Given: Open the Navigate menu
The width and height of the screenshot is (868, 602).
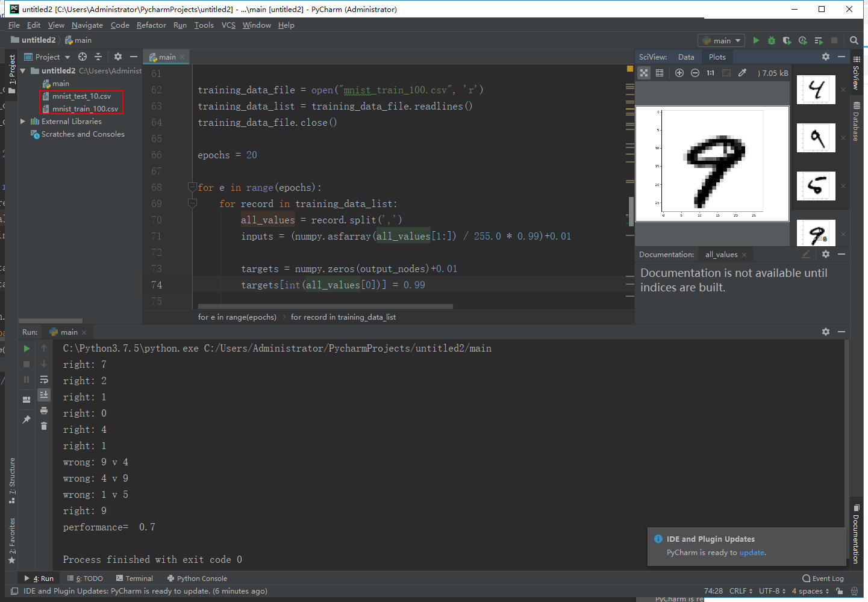Looking at the screenshot, I should [x=87, y=25].
